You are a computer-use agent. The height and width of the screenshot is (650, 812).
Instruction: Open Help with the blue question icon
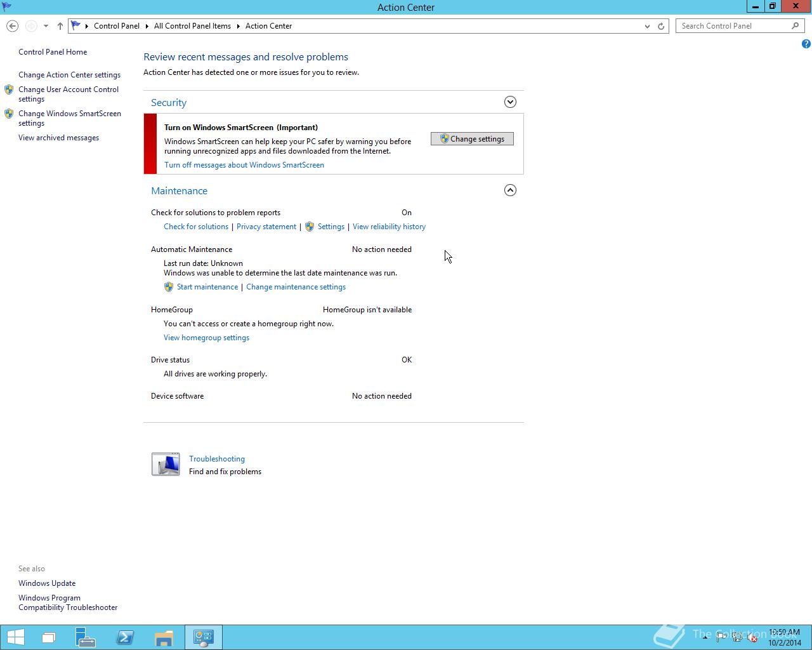pos(806,44)
